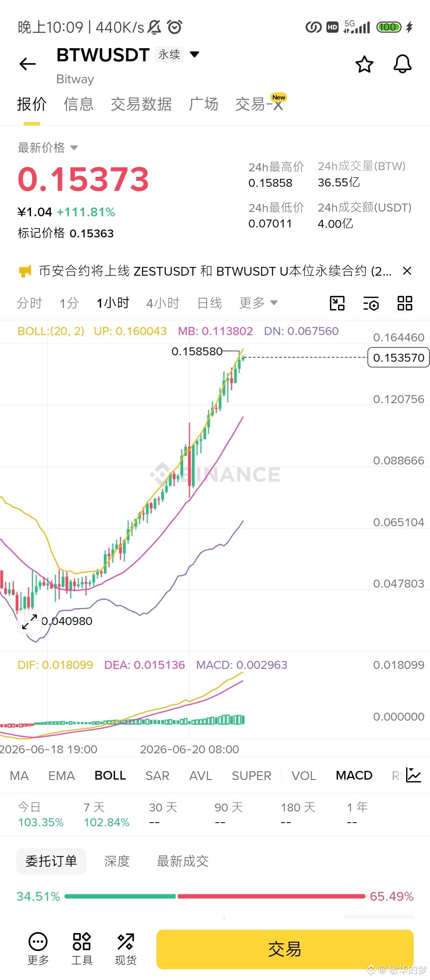The height and width of the screenshot is (980, 430).
Task: Tap the 7 天 102.84% performance value
Action: tap(107, 823)
